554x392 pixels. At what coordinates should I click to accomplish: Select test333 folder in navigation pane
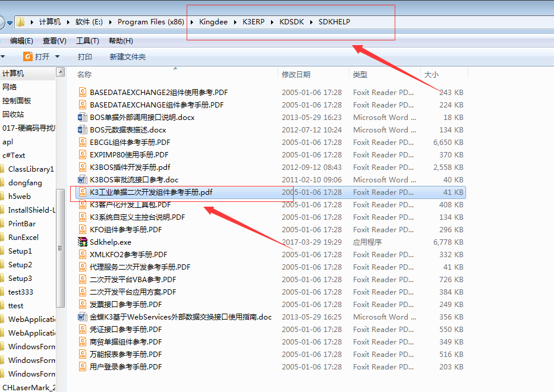click(20, 292)
